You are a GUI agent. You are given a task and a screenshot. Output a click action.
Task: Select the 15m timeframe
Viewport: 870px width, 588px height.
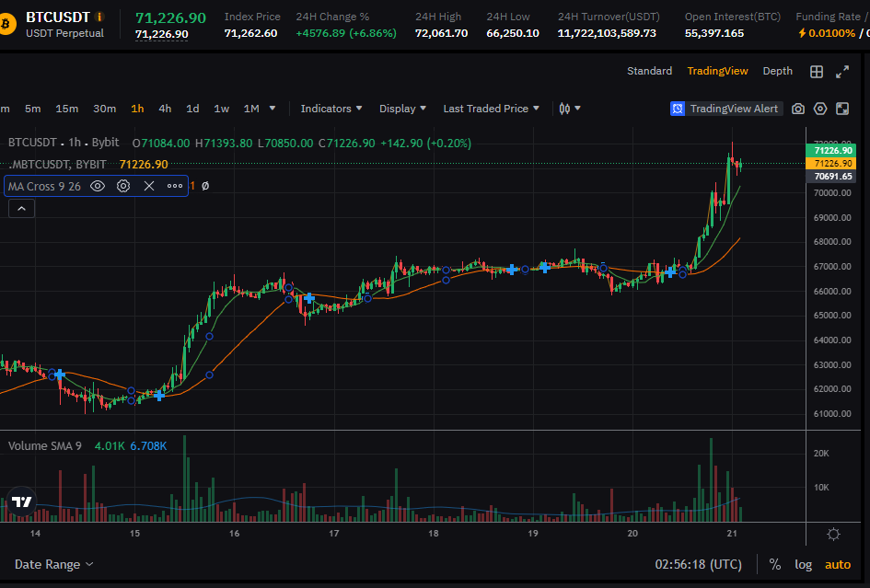66,109
